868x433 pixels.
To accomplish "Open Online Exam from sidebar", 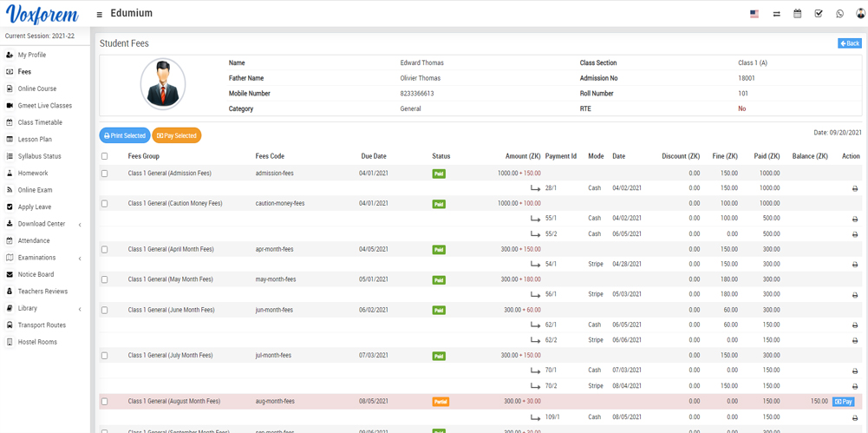I will [x=35, y=190].
